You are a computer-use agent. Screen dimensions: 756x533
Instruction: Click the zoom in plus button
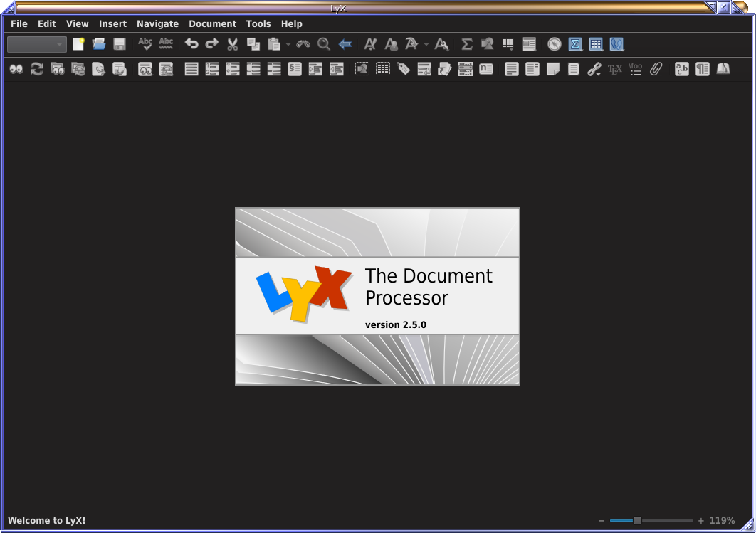click(701, 520)
